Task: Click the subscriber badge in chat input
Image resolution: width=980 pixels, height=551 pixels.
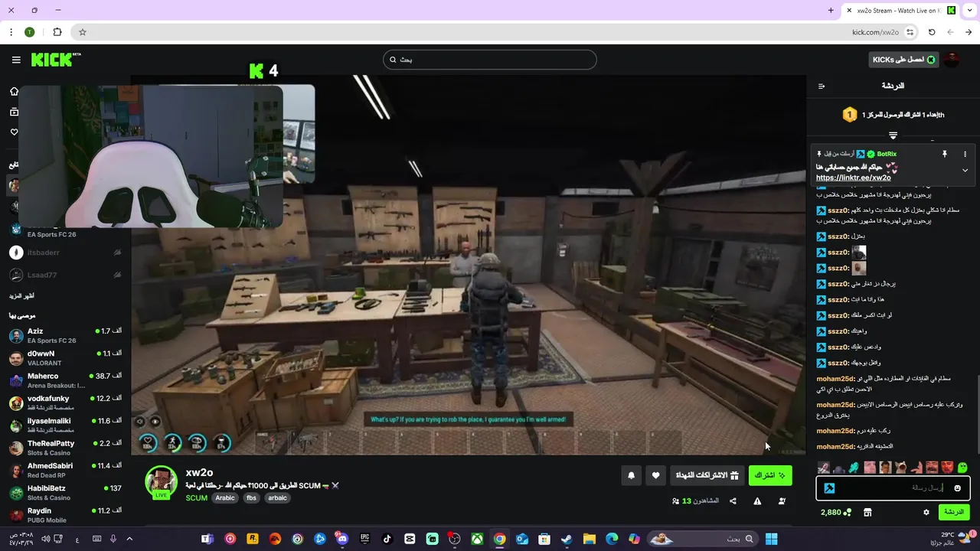Action: tap(829, 488)
